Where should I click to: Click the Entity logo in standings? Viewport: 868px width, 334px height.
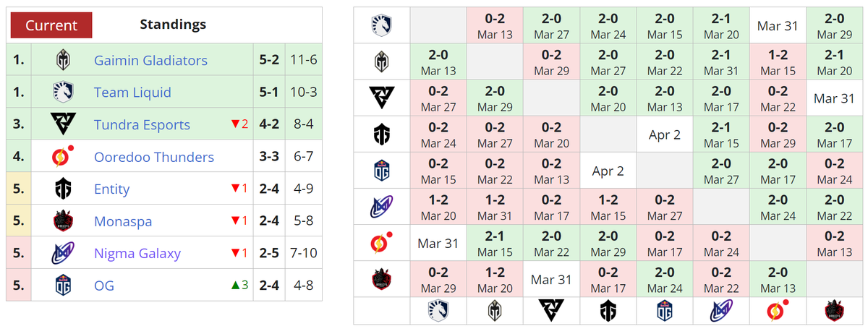pos(62,189)
